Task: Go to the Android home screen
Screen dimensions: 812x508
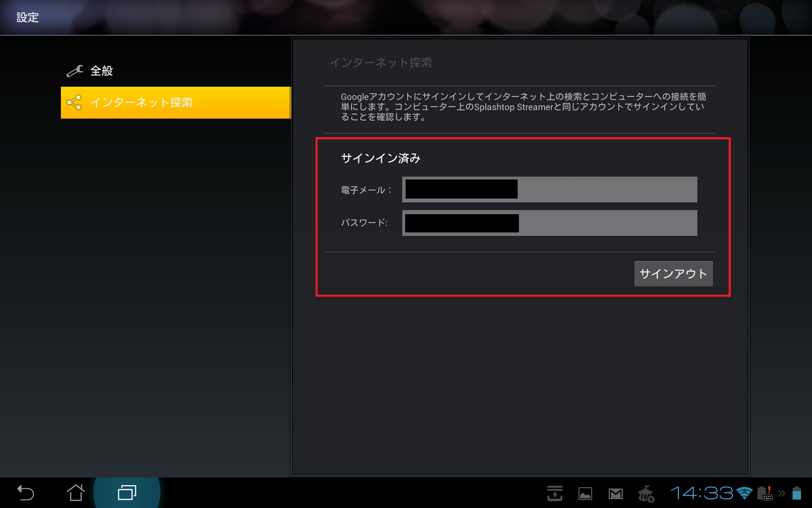Action: [76, 493]
